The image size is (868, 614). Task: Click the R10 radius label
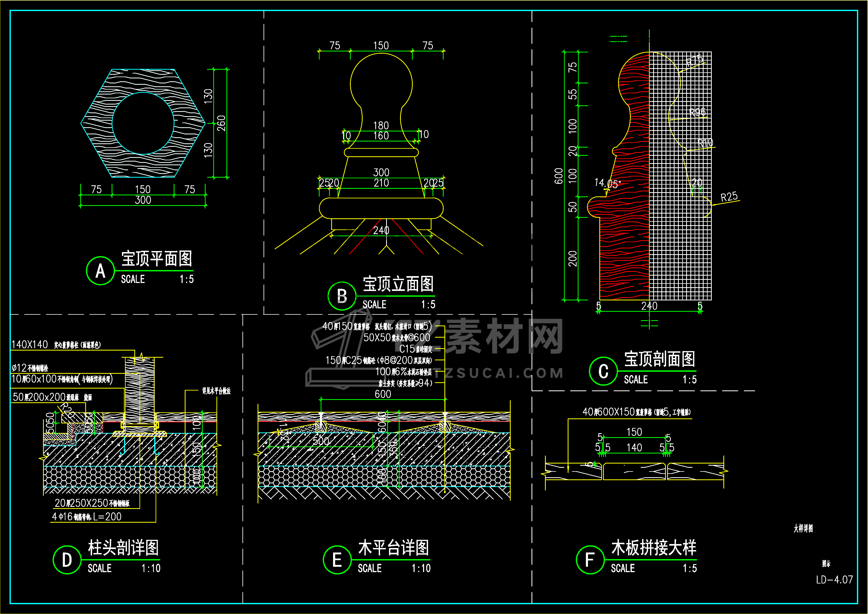click(705, 143)
